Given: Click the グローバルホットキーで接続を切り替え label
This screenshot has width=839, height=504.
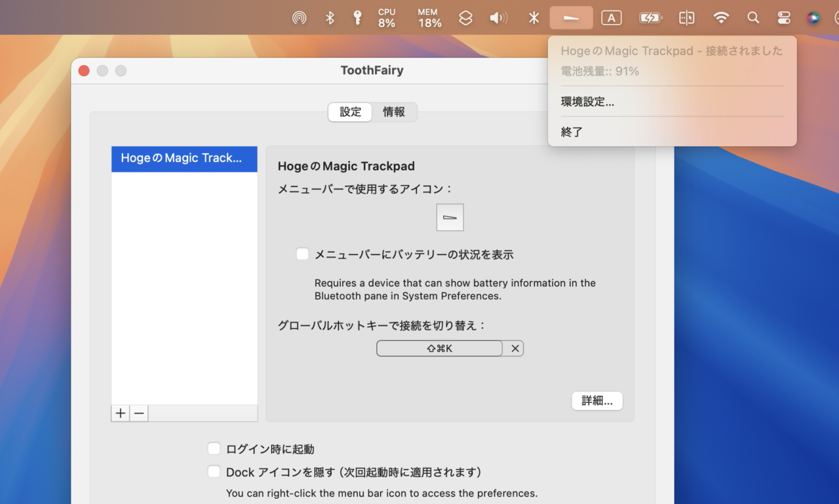Looking at the screenshot, I should point(382,325).
